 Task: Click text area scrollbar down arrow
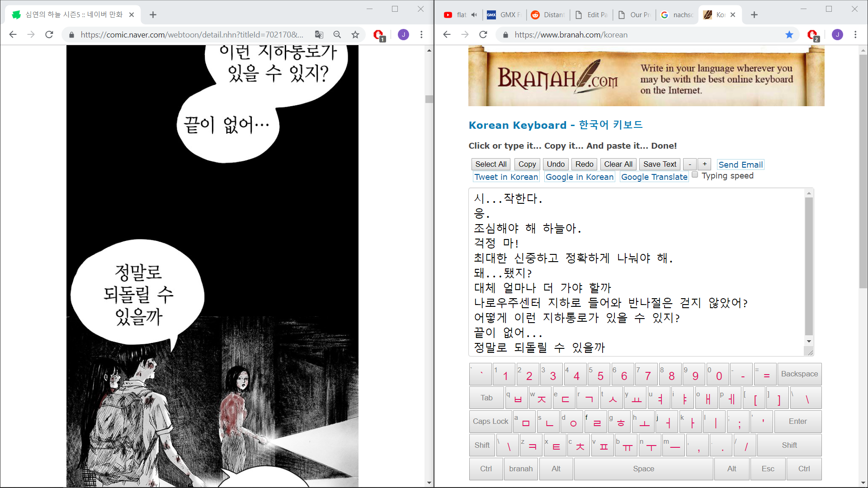(809, 342)
